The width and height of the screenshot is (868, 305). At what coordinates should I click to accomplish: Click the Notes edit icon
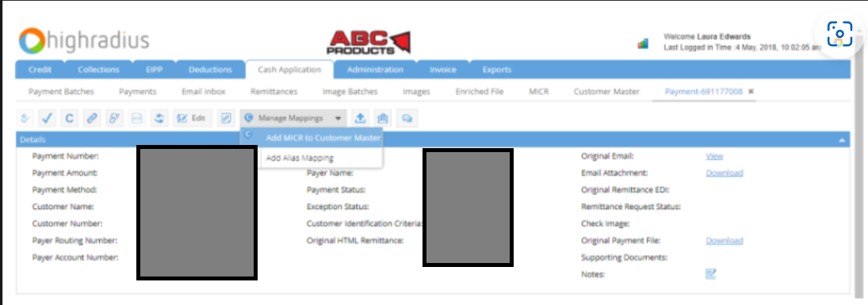tap(711, 273)
